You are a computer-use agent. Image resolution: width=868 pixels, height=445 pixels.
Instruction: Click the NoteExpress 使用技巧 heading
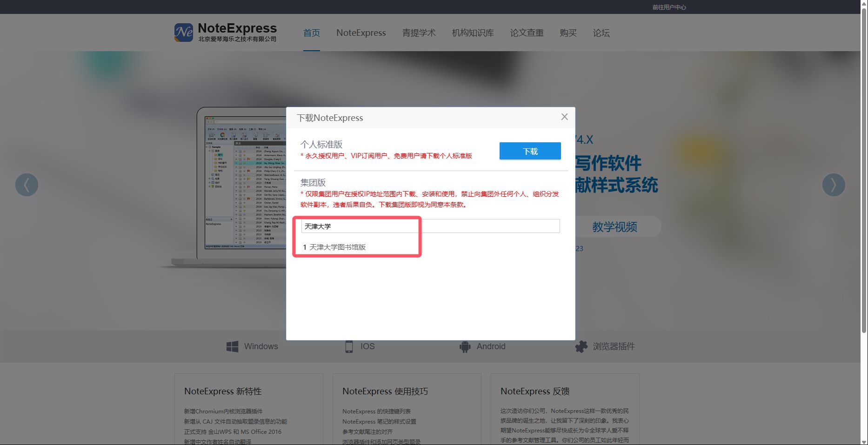(x=385, y=391)
